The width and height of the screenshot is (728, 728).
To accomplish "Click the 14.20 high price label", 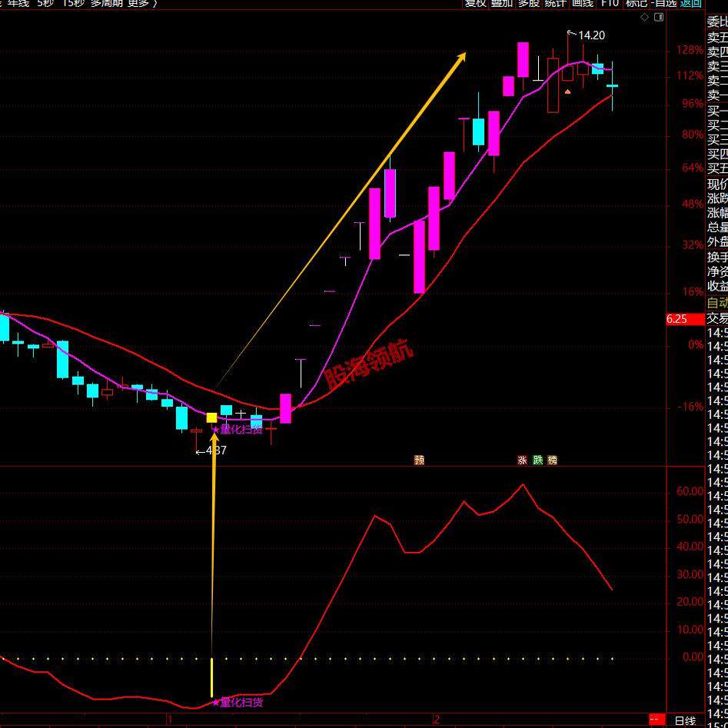I will point(591,35).
